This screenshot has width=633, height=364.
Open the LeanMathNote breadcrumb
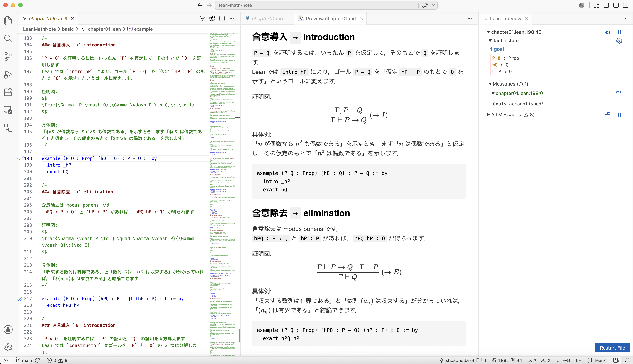click(39, 29)
